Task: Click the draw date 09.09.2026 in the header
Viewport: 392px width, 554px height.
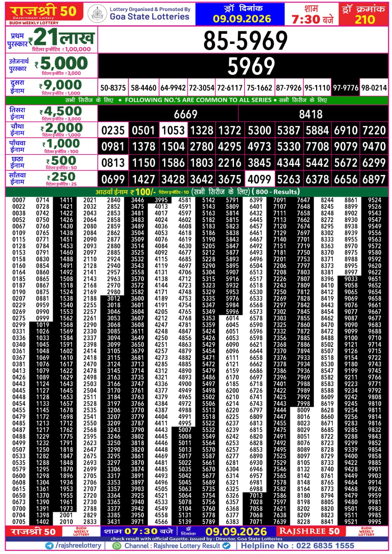Action: (242, 19)
